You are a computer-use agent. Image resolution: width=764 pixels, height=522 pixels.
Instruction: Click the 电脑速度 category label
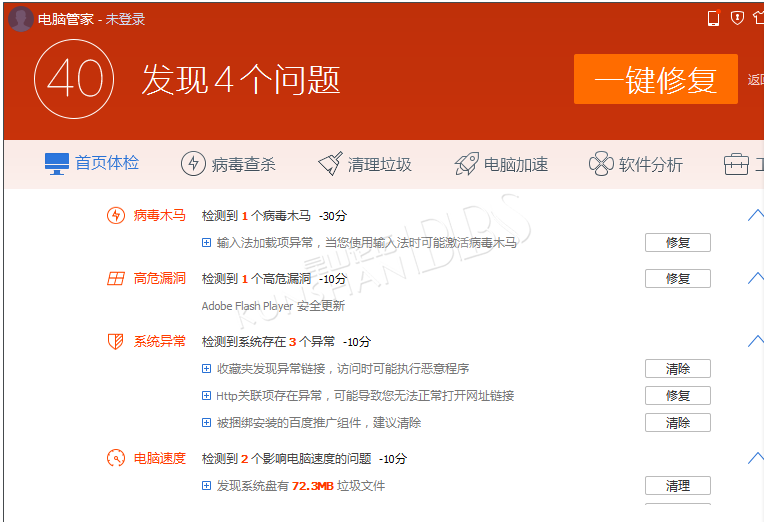[x=160, y=458]
